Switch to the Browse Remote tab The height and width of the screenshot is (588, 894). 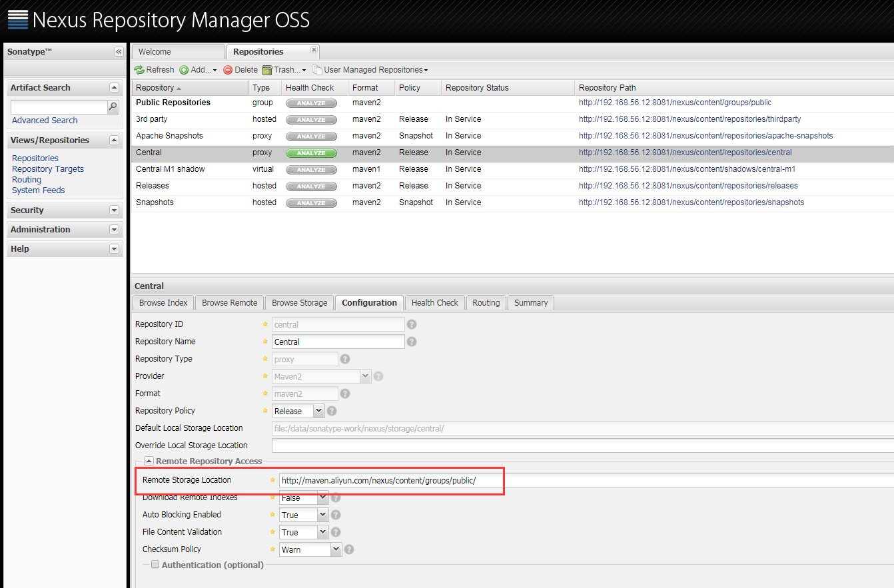click(x=230, y=303)
